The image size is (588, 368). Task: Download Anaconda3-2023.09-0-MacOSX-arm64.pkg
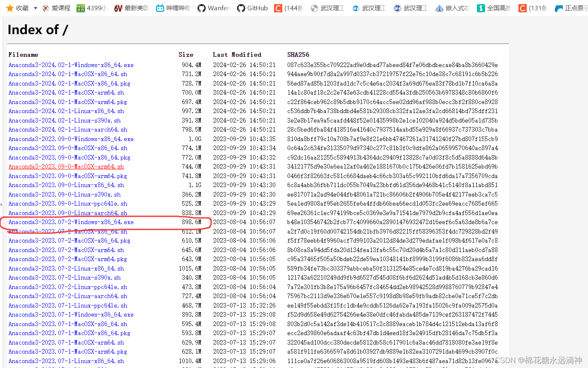point(67,176)
